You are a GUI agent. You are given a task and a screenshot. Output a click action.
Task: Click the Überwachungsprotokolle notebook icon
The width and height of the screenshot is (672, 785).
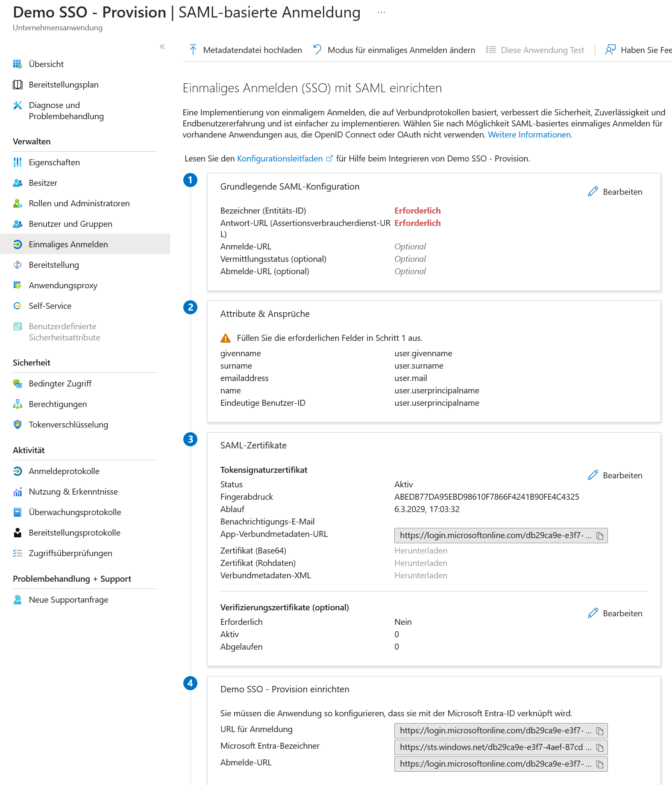[x=18, y=512]
